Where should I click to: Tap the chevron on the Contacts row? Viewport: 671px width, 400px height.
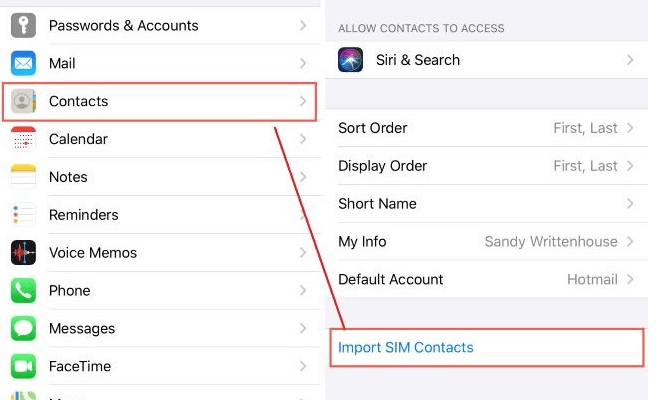coord(303,101)
